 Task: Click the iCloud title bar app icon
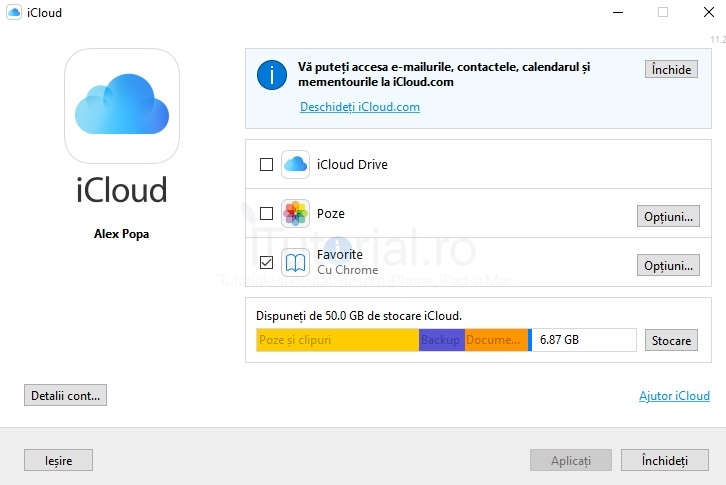(14, 13)
